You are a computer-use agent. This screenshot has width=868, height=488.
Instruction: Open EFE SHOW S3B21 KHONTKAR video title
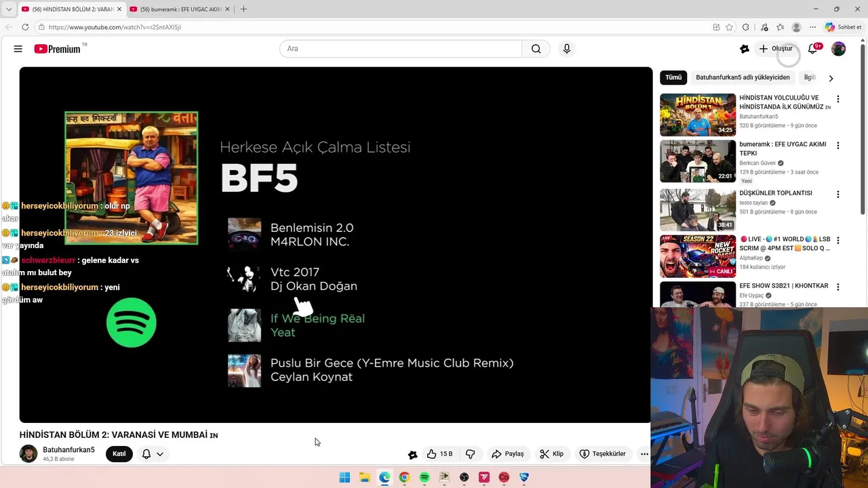(783, 286)
